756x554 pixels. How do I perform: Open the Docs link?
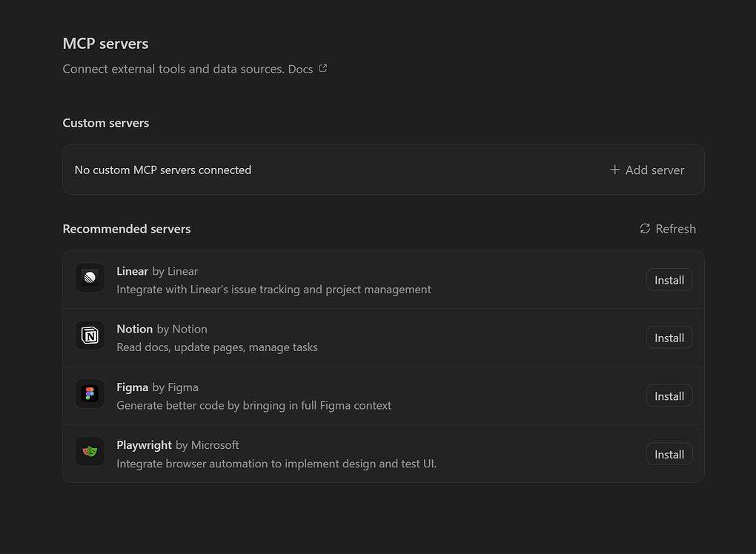[300, 69]
